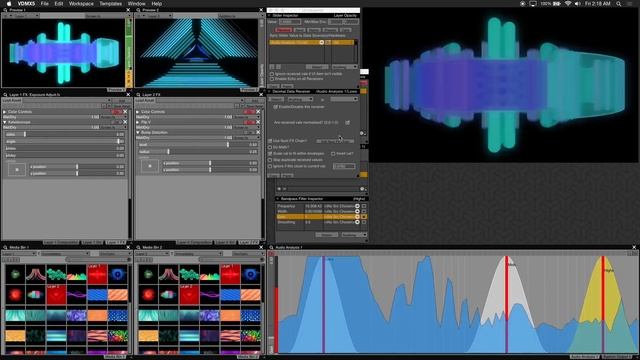Click the Wi-Fi status icon
This screenshot has height=360, width=640.
point(568,3)
